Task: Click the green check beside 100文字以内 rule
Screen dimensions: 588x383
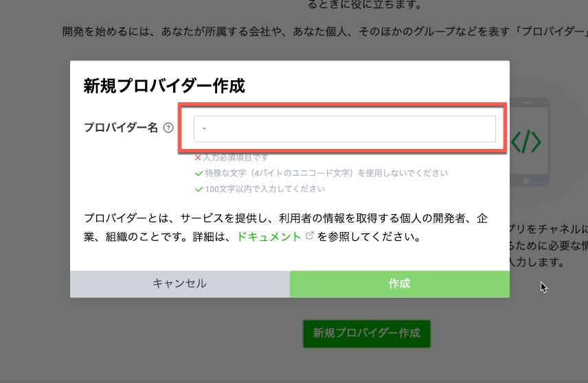Action: pyautogui.click(x=199, y=189)
